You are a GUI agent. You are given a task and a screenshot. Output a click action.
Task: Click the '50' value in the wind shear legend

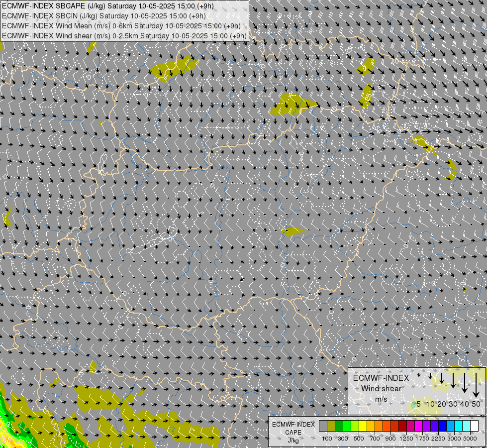tap(476, 404)
